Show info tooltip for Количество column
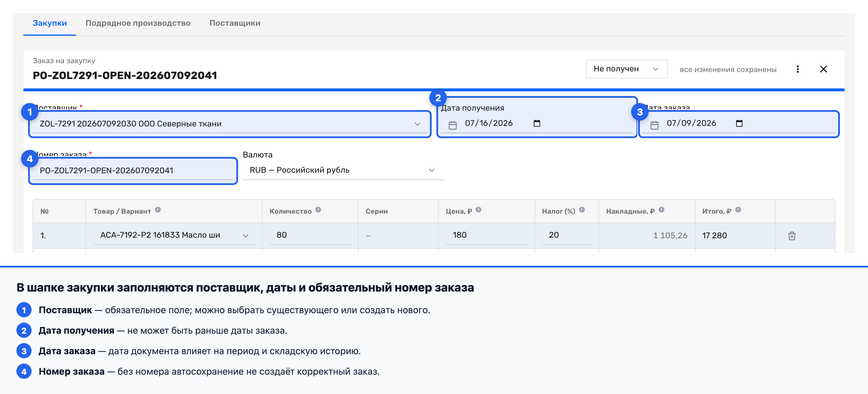The image size is (868, 394). pyautogui.click(x=318, y=210)
